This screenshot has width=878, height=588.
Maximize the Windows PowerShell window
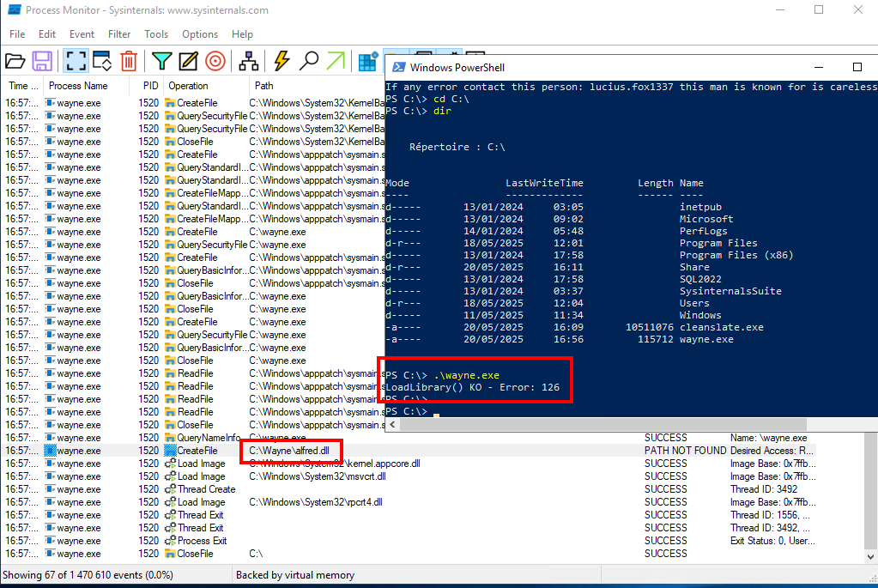tap(857, 67)
